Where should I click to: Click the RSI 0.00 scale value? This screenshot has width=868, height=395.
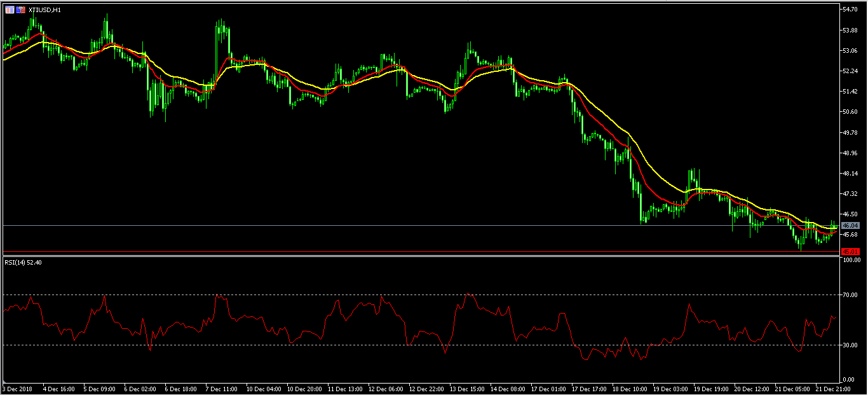click(x=849, y=379)
